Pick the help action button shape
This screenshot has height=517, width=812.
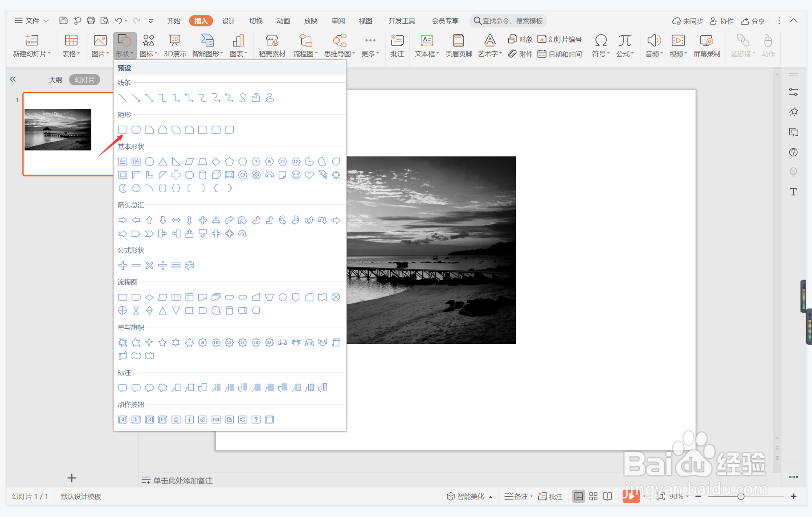pos(256,420)
